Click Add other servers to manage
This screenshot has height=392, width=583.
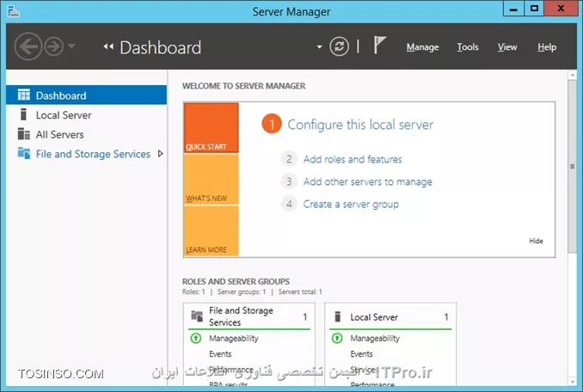point(368,181)
